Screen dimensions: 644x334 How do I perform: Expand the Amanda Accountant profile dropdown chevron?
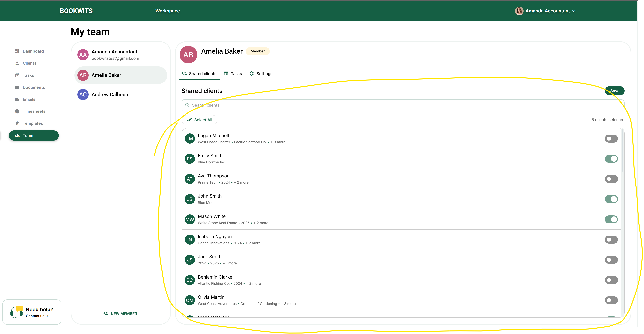click(x=574, y=11)
